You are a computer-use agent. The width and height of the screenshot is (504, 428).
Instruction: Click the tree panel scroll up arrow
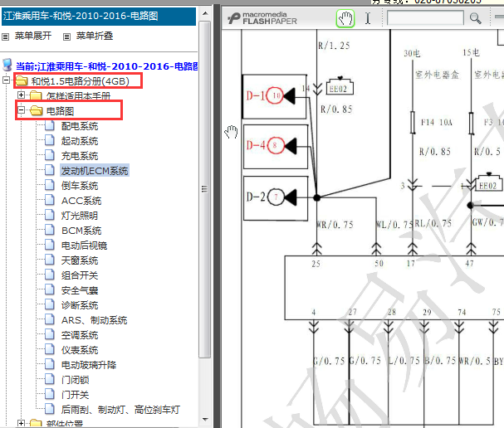[205, 13]
